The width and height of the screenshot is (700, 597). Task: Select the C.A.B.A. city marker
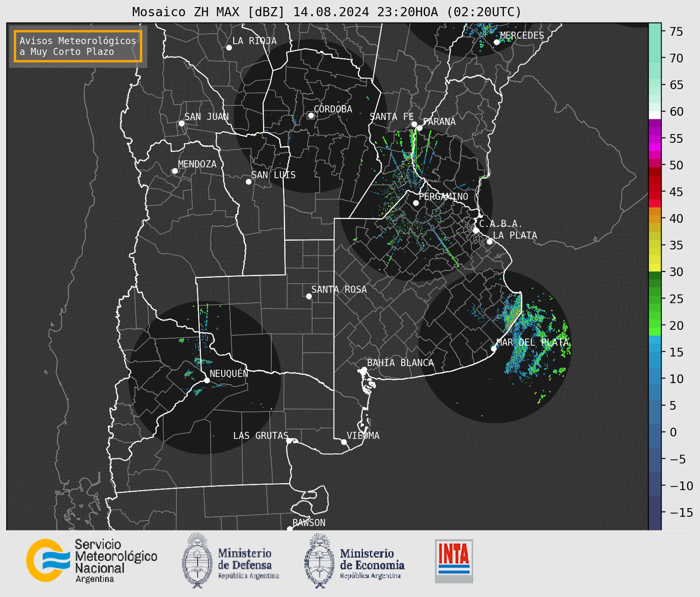point(476,230)
